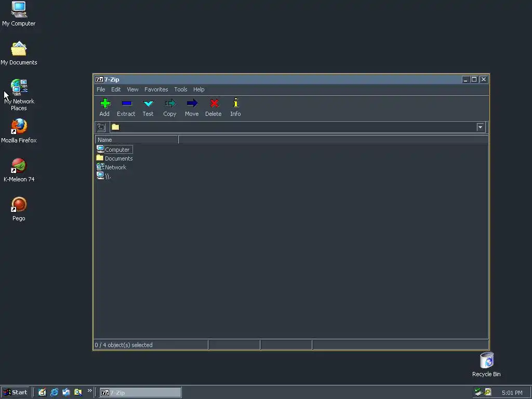Open Info from the toolbar
The height and width of the screenshot is (399, 532).
coord(235,107)
